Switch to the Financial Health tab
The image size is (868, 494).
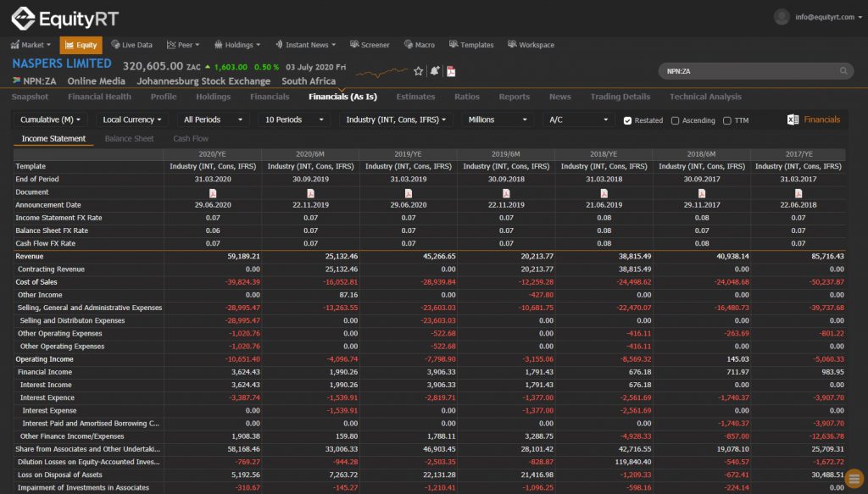tap(100, 97)
